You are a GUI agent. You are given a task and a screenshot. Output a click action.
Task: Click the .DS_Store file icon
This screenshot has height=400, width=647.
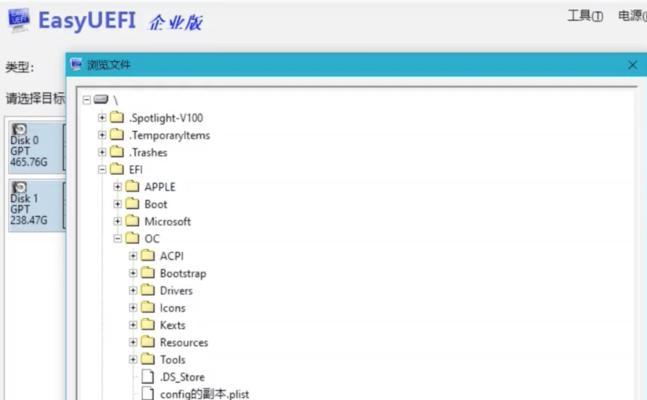point(148,376)
